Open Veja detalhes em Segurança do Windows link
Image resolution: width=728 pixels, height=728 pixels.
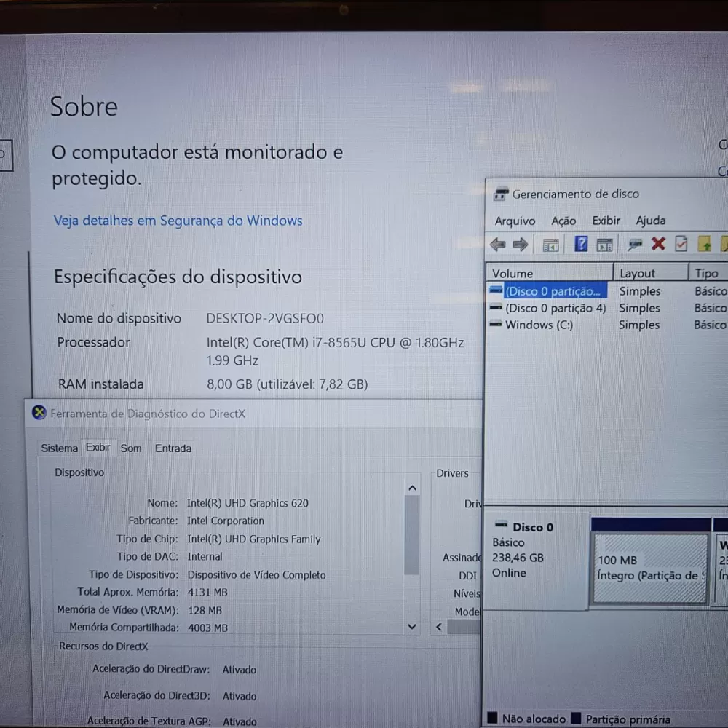pos(178,221)
